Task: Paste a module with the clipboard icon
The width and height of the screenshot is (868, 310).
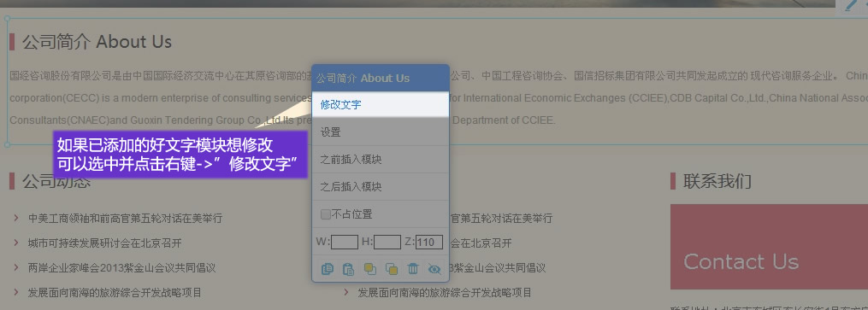Action: 348,269
